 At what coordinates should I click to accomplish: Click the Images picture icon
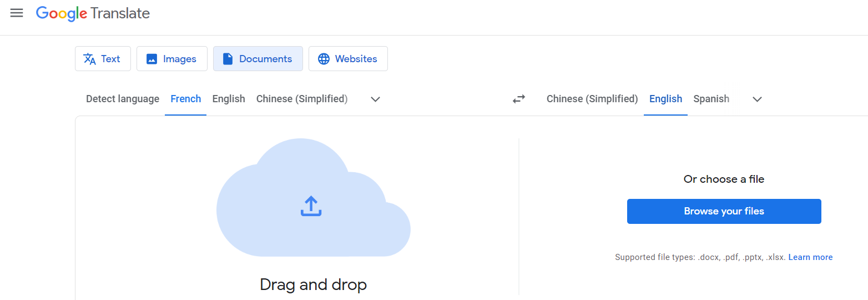[152, 59]
